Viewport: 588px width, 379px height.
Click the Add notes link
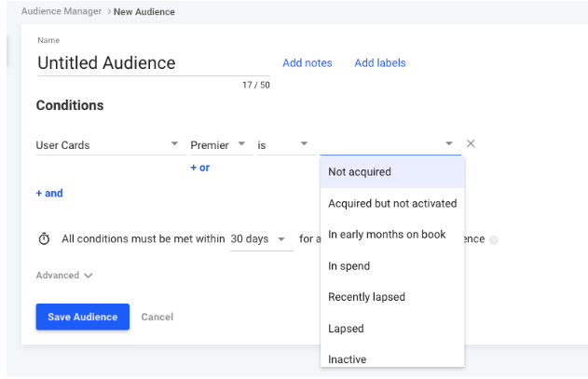pos(308,63)
